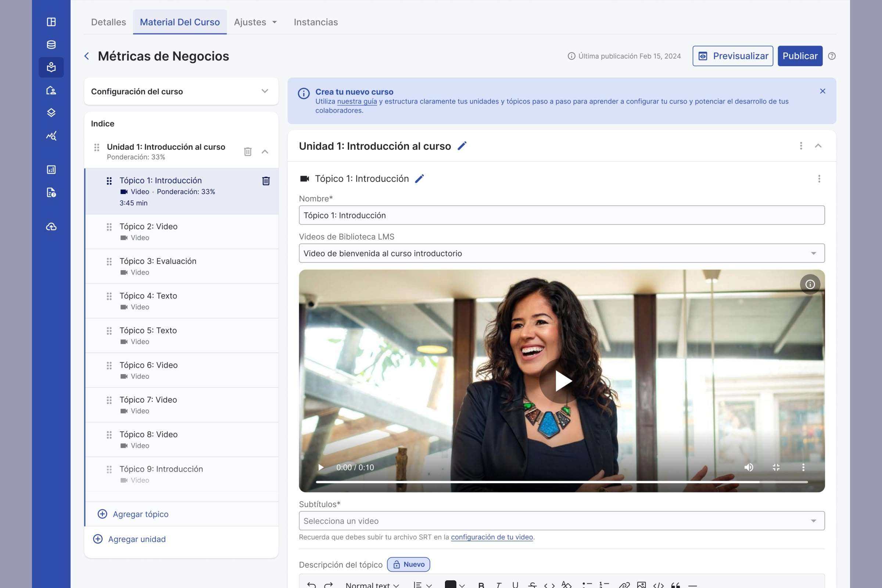Edit Unidad 1 title pencil icon
The width and height of the screenshot is (882, 588).
(462, 146)
